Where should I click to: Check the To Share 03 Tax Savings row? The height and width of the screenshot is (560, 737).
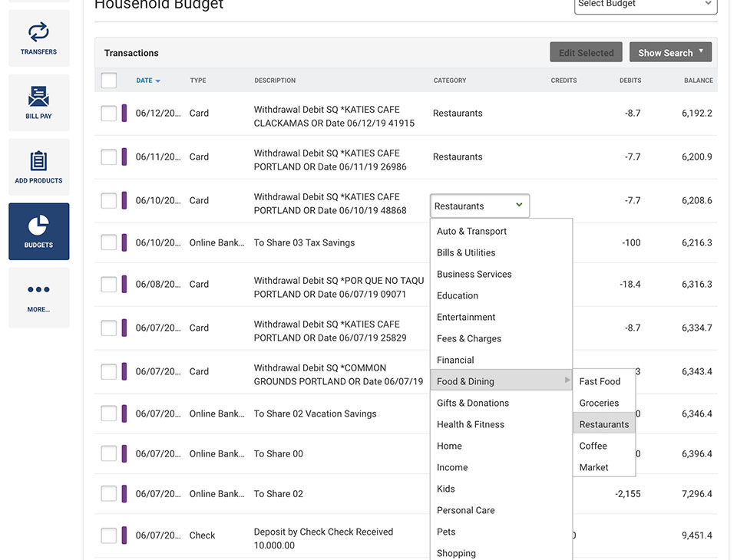pos(108,243)
